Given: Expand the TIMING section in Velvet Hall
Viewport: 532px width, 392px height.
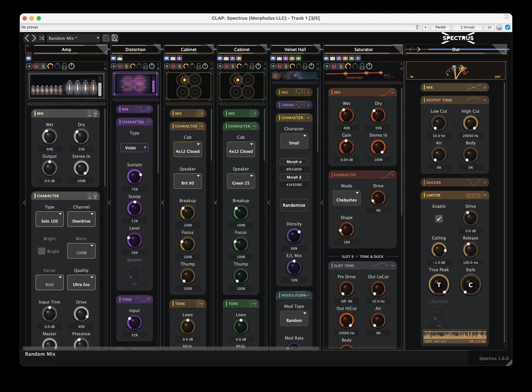Looking at the screenshot, I should point(294,105).
